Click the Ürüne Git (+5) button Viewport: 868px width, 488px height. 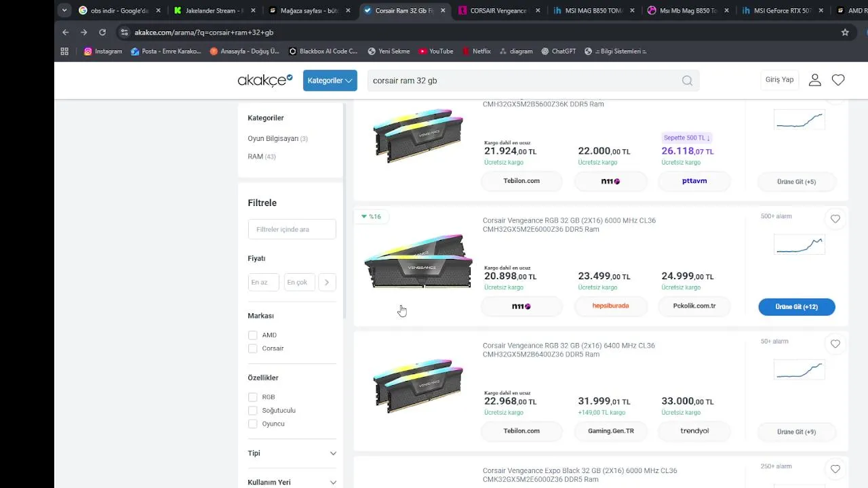click(x=797, y=182)
